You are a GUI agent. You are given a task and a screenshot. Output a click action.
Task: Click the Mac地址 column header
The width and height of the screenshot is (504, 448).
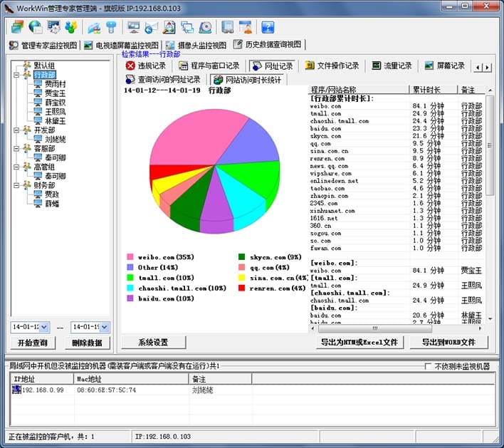point(131,379)
